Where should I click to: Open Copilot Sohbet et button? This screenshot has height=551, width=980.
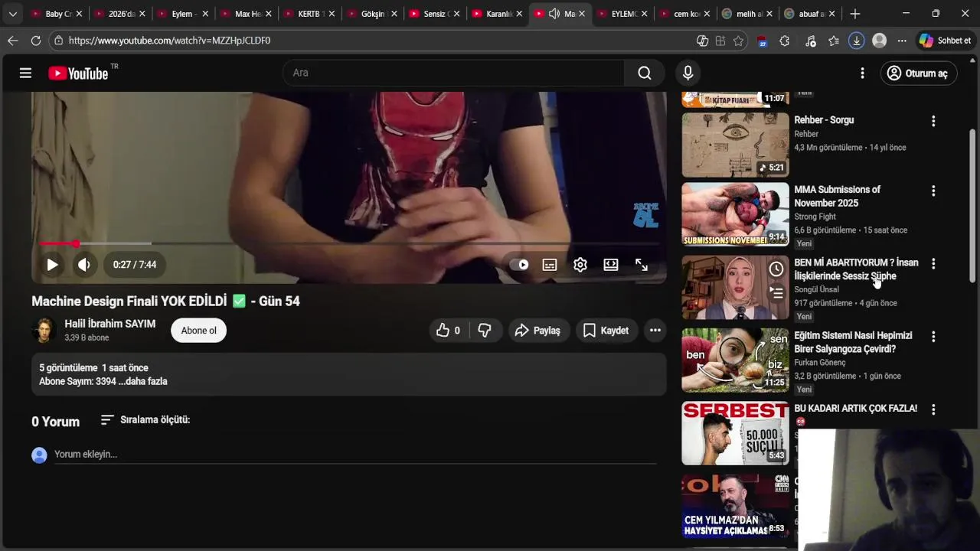[946, 41]
